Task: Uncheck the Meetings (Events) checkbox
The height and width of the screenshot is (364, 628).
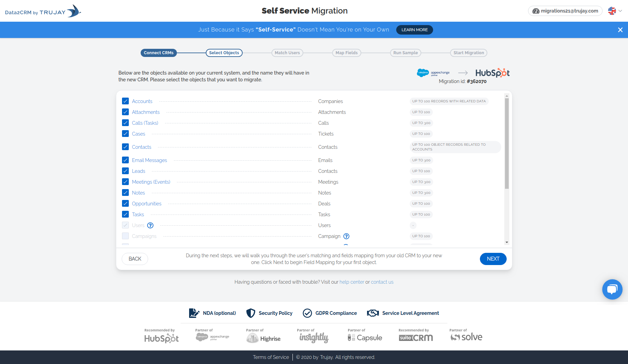Action: pos(125,182)
